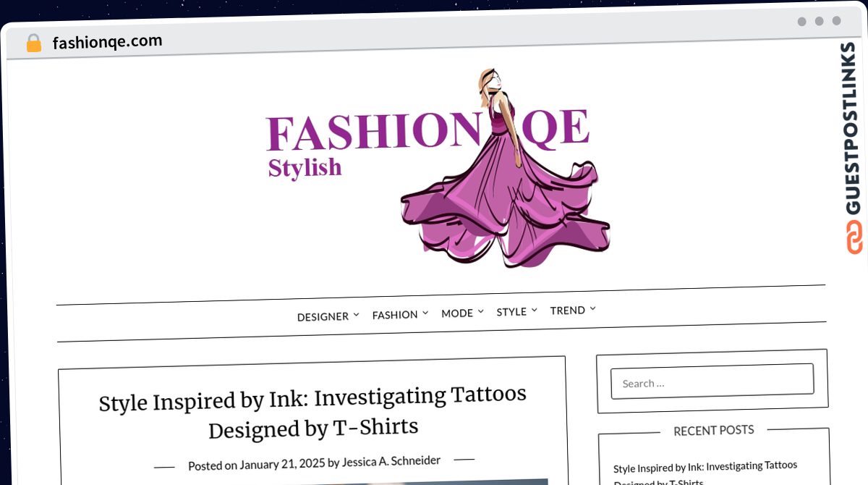Image resolution: width=868 pixels, height=485 pixels.
Task: Open the TREND menu
Action: pyautogui.click(x=568, y=311)
